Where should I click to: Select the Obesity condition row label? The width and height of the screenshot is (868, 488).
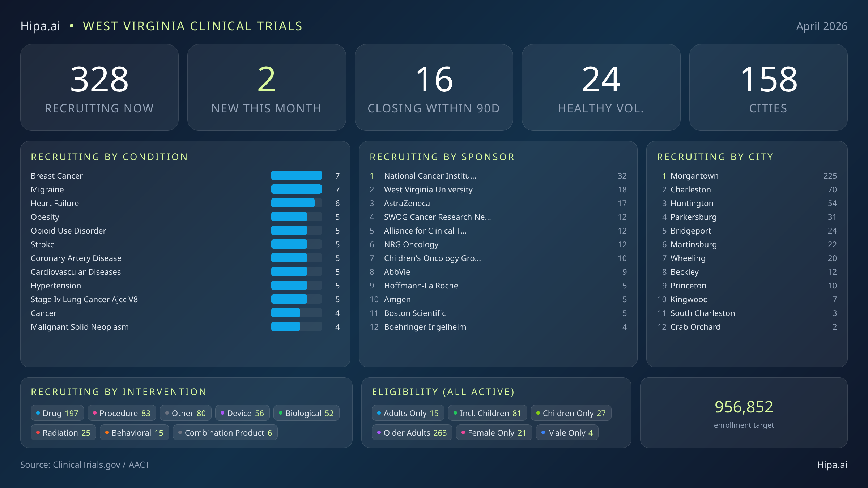(x=45, y=217)
